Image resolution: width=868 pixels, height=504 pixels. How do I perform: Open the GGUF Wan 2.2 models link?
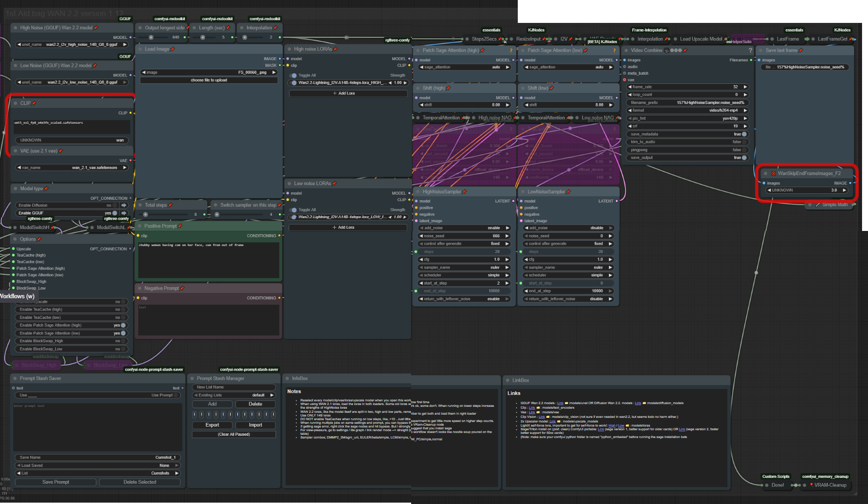(560, 403)
